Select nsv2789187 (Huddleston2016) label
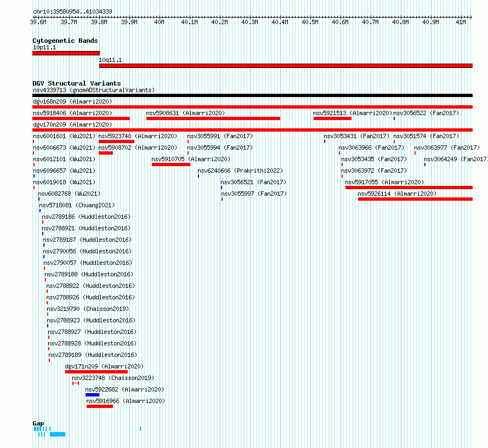Screen dimensions: 488x448 pyautogui.click(x=87, y=240)
